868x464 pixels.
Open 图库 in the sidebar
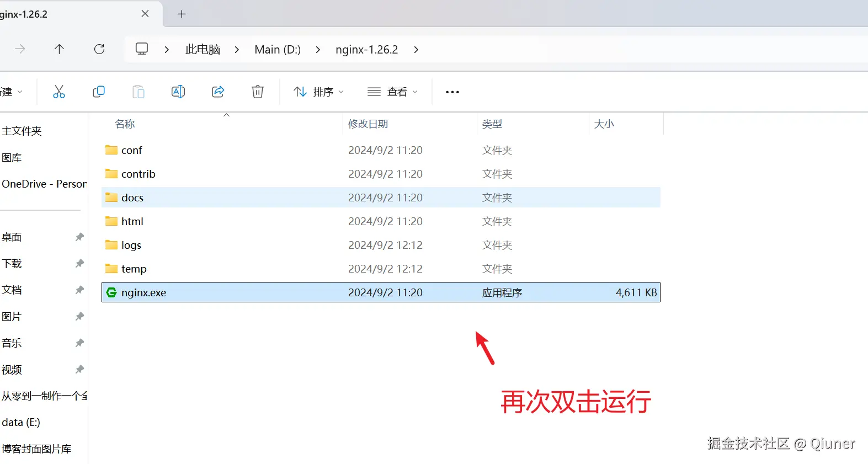click(12, 157)
